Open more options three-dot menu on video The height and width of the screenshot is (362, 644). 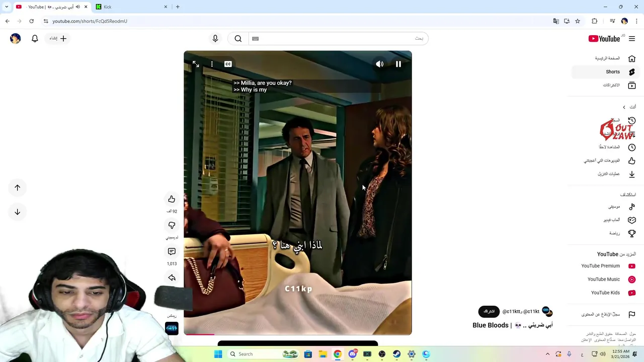(x=212, y=64)
